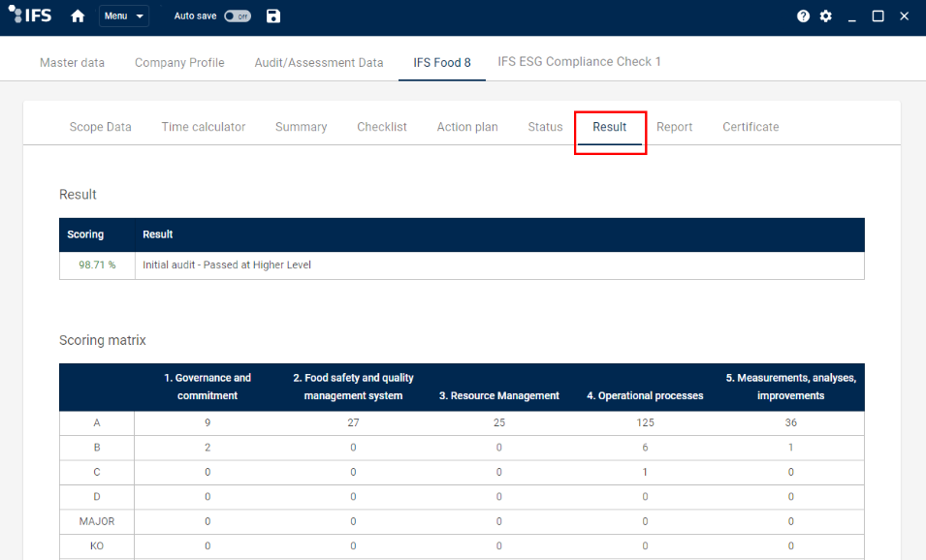
Task: Click row label B in scoring matrix
Action: (x=97, y=448)
